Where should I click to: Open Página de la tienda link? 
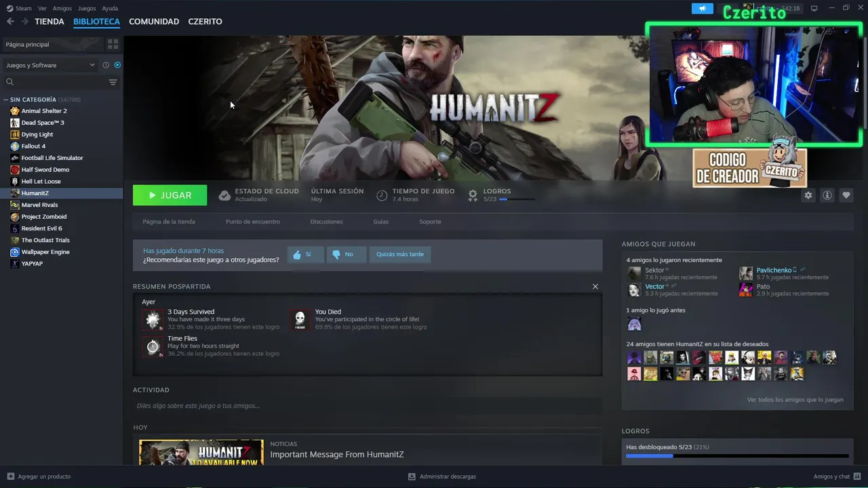click(x=169, y=222)
